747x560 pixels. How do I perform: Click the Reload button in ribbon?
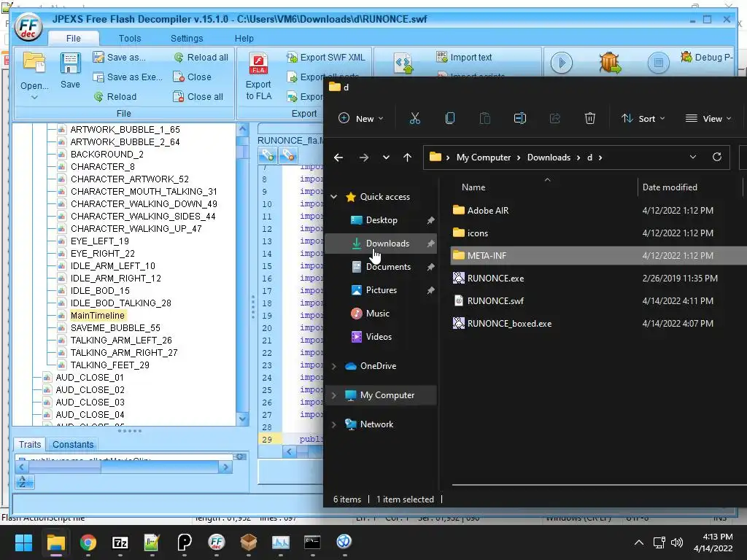click(x=115, y=97)
